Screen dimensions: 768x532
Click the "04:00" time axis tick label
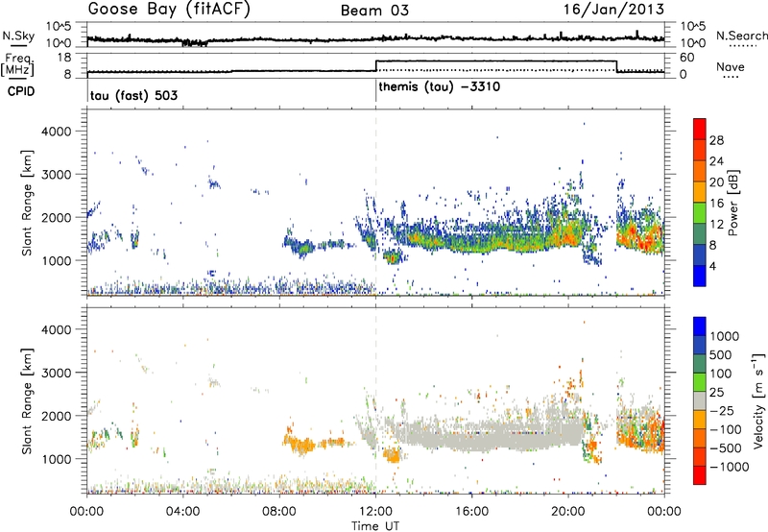point(182,512)
